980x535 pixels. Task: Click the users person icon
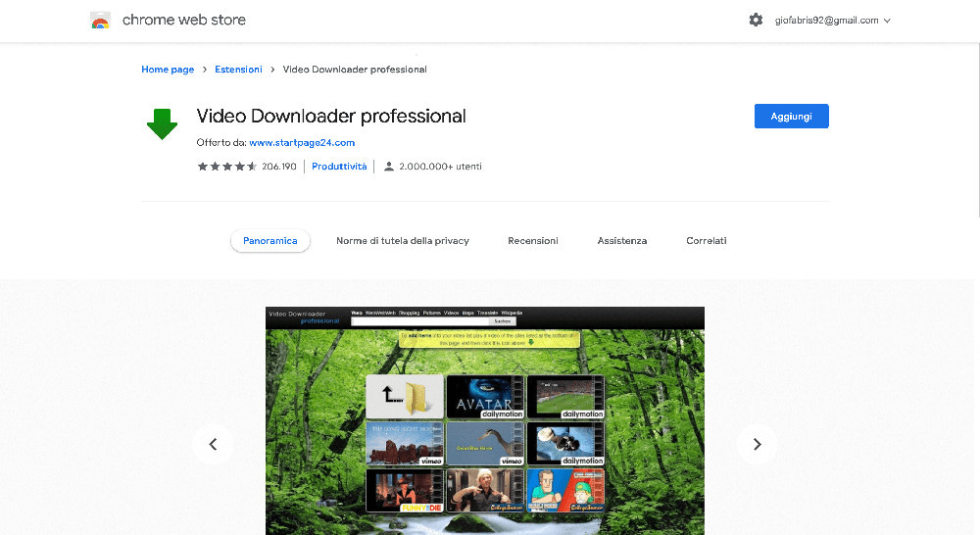point(389,167)
